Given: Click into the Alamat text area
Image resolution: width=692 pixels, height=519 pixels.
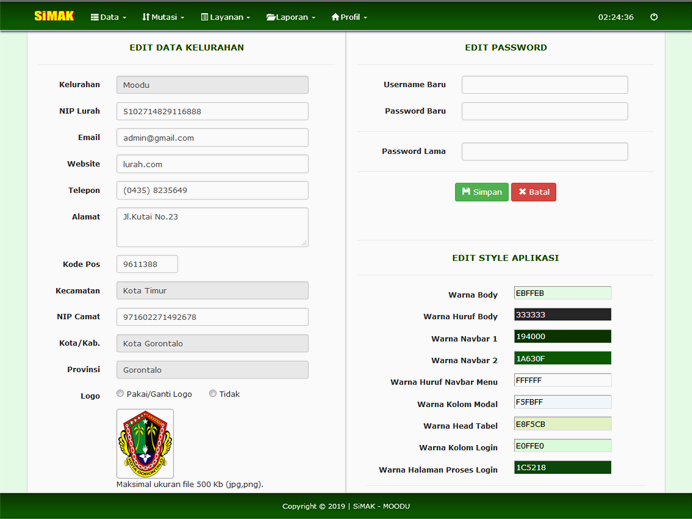Looking at the screenshot, I should (212, 227).
